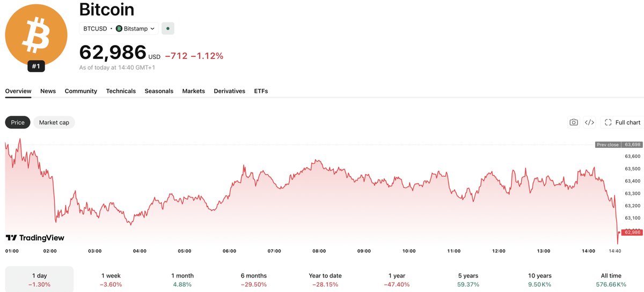Go to the ETFs tab
Image resolution: width=644 pixels, height=292 pixels.
(261, 91)
